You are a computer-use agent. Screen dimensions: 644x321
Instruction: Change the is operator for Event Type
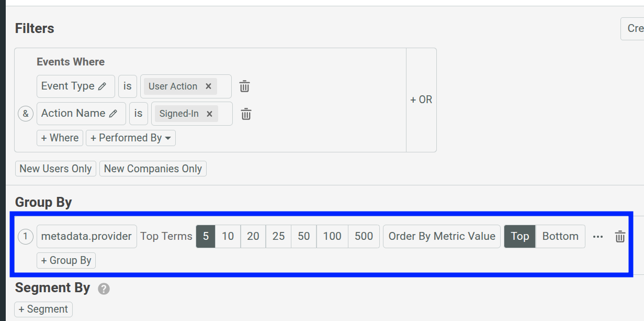pyautogui.click(x=127, y=86)
